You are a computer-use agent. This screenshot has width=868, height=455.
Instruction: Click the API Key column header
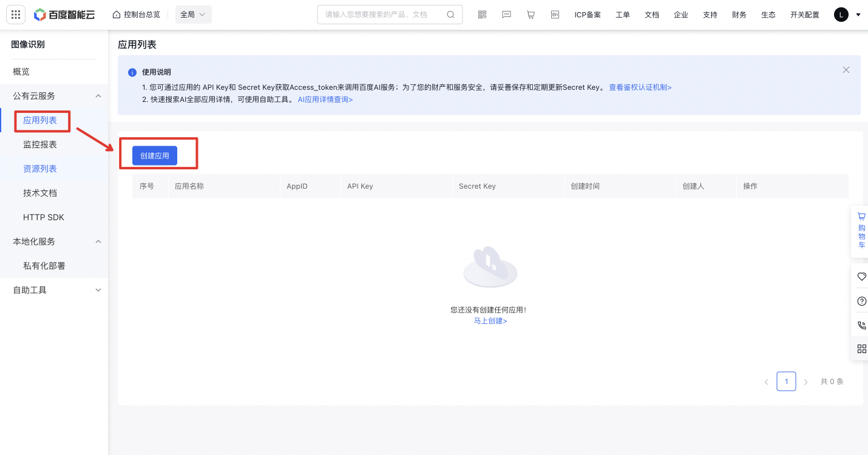pyautogui.click(x=360, y=186)
